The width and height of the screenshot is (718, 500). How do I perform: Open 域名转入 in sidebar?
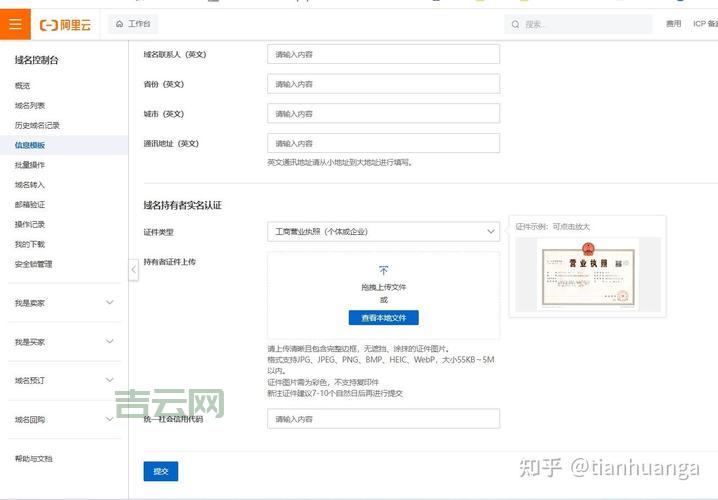click(x=30, y=185)
